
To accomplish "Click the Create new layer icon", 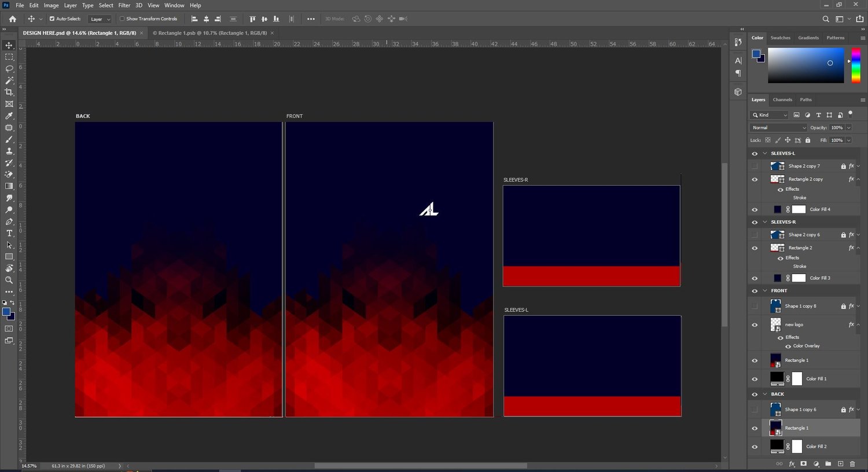I will 840,463.
